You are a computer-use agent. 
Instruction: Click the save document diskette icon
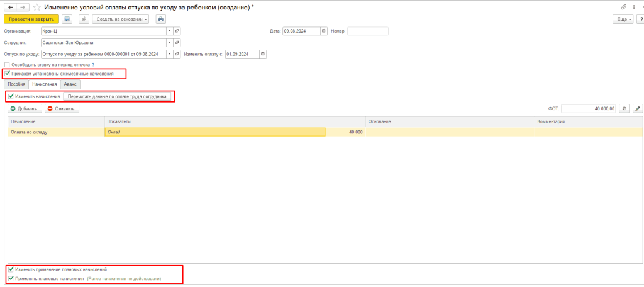pyautogui.click(x=67, y=20)
